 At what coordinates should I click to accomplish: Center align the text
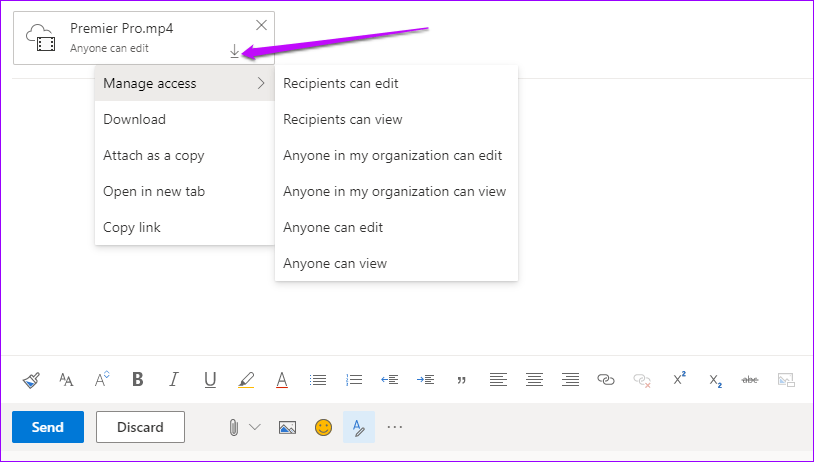pyautogui.click(x=534, y=380)
